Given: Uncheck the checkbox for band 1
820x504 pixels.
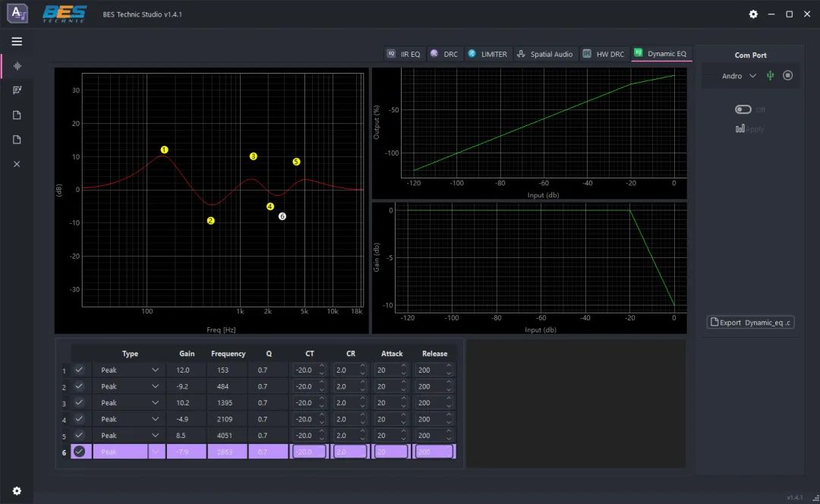Looking at the screenshot, I should [x=79, y=370].
